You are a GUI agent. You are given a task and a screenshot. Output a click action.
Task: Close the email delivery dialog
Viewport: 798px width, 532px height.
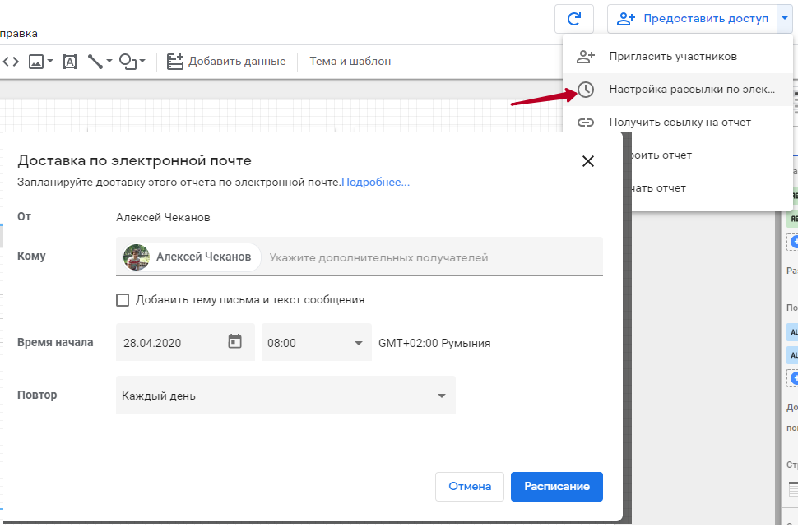click(587, 161)
